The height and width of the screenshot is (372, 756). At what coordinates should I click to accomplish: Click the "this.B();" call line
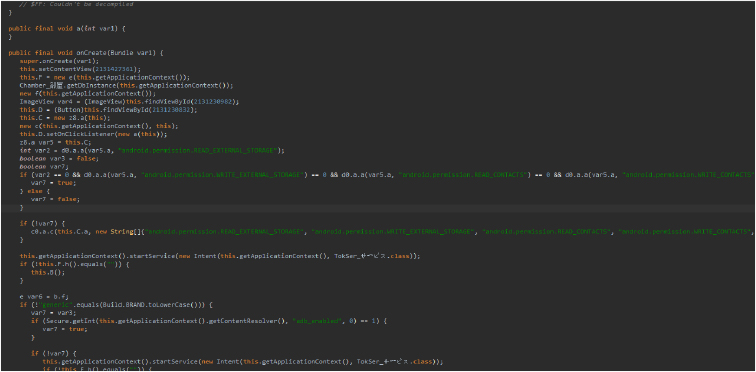pos(47,273)
